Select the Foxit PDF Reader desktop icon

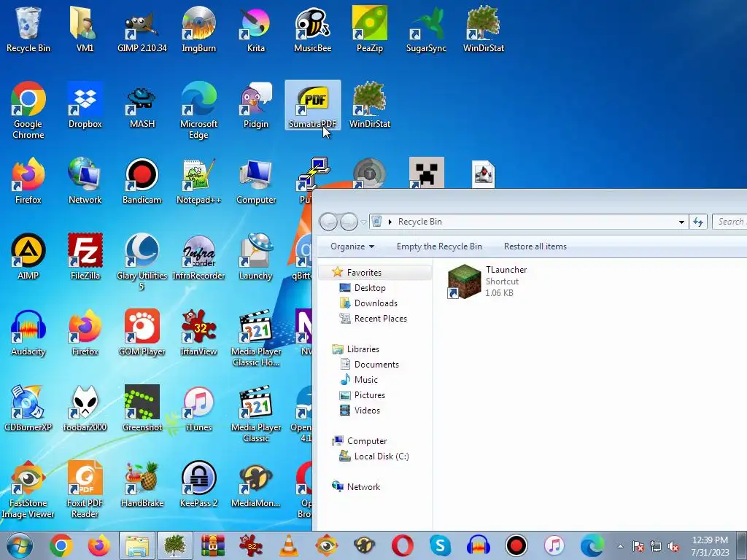pos(85,489)
